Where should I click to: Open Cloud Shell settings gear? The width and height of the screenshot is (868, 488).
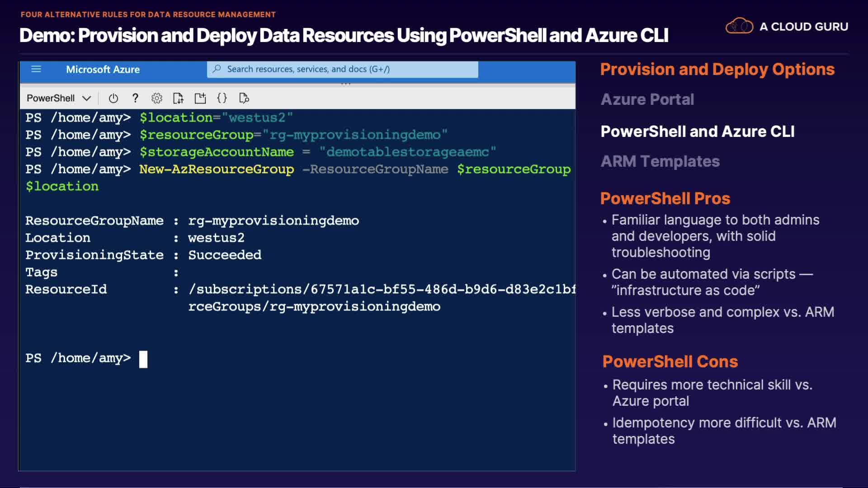[156, 98]
